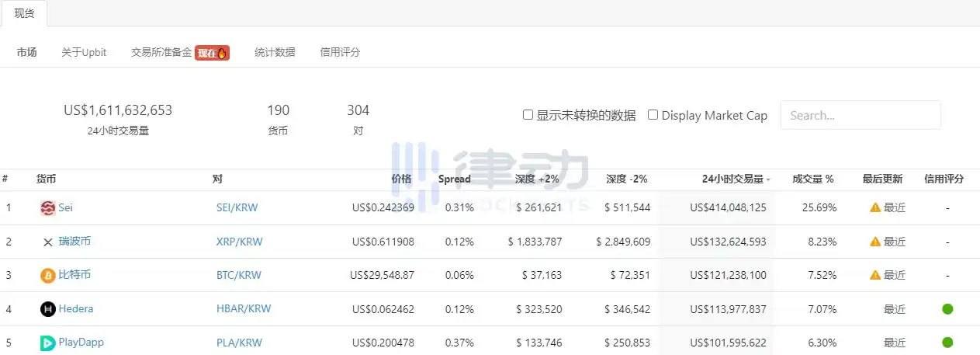The image size is (980, 355).
Task: Enable the 显示未转换的数据 checkbox
Action: 528,115
